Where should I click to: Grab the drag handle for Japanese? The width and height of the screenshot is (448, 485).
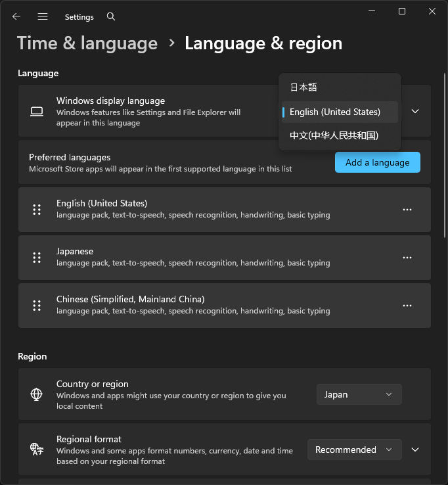coord(37,258)
